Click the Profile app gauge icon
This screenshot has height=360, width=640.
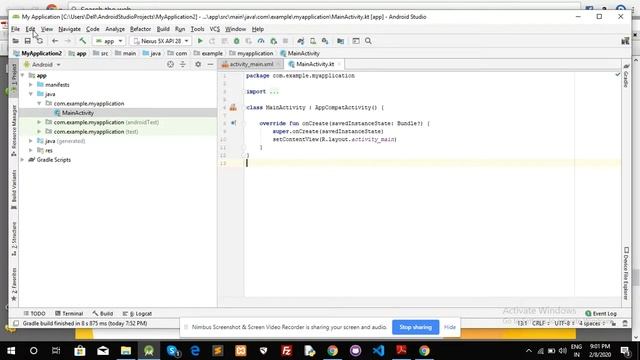point(261,41)
